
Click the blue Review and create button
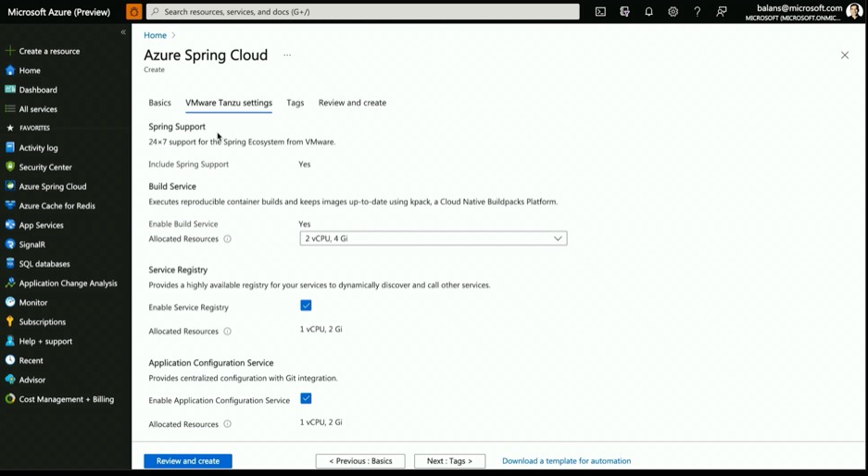[x=188, y=461]
